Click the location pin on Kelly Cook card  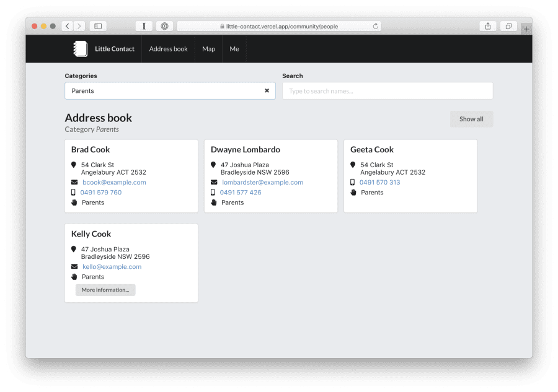pyautogui.click(x=74, y=249)
